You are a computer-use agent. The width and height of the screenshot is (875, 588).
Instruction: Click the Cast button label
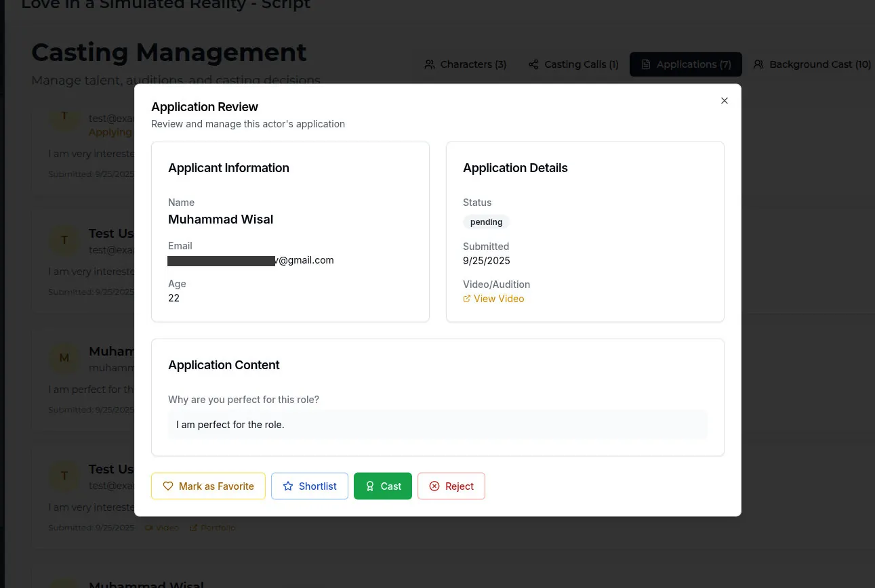pyautogui.click(x=391, y=486)
